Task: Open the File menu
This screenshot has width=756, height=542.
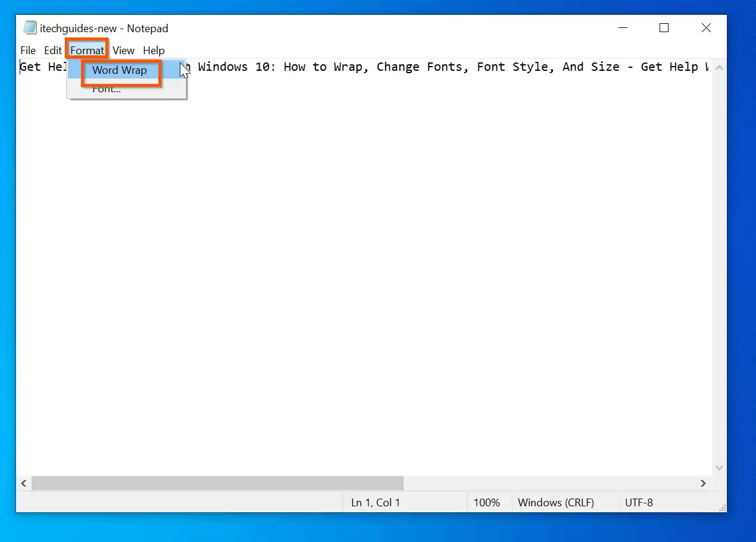Action: click(28, 51)
